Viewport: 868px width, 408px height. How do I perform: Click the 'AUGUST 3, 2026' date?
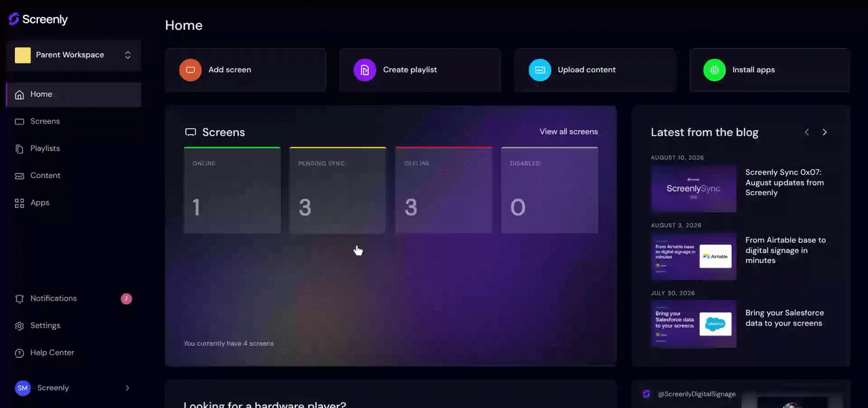(x=676, y=225)
